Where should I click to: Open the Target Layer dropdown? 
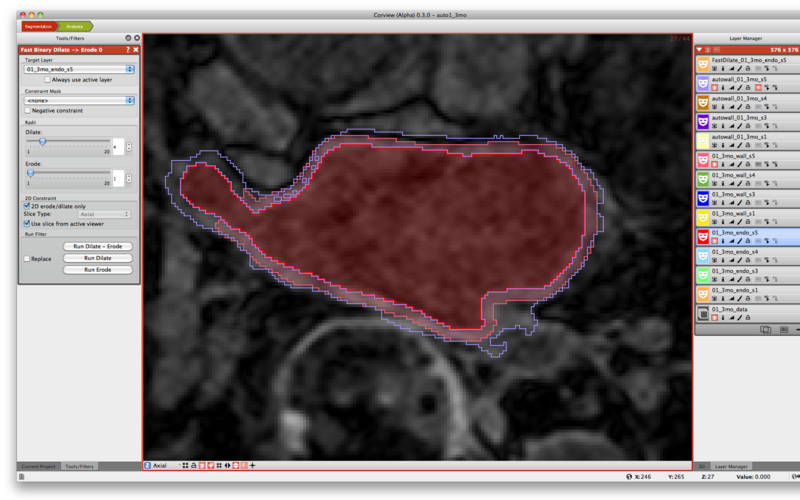pos(79,69)
